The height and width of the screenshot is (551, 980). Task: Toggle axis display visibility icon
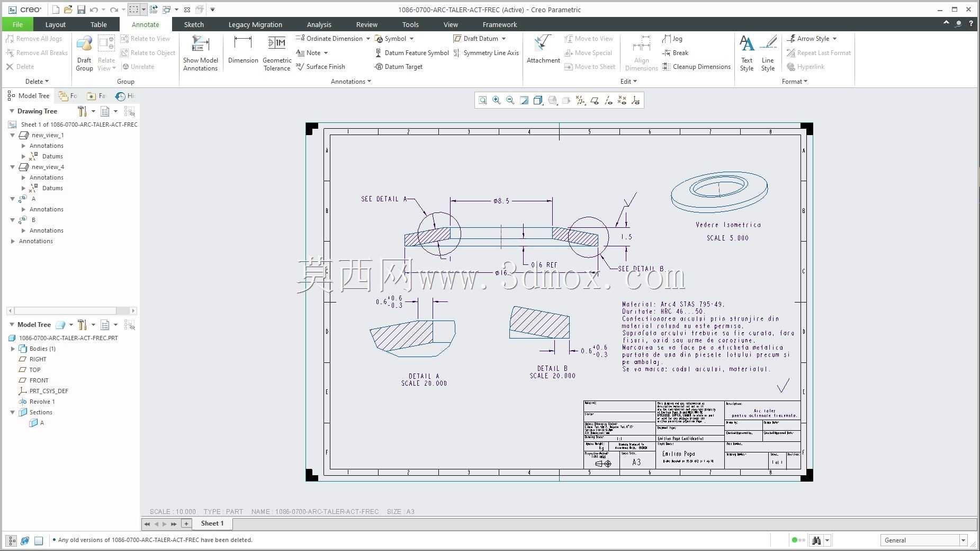coord(608,100)
